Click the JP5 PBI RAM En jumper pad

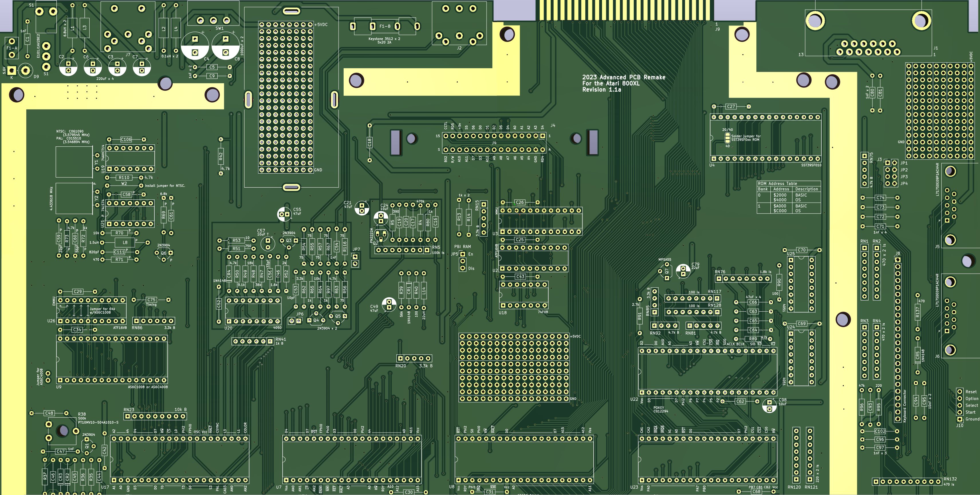pos(463,254)
